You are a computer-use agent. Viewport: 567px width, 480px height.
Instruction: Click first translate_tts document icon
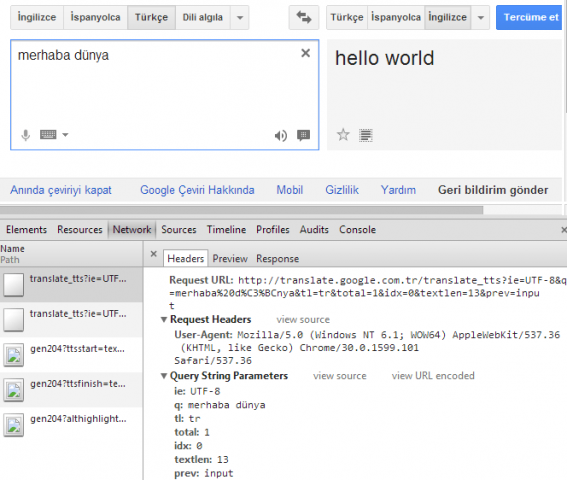(x=14, y=285)
